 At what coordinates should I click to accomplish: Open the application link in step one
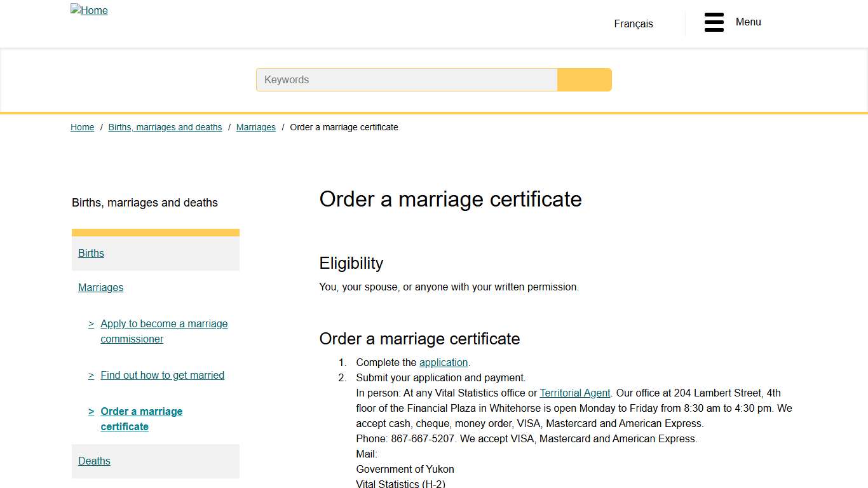pyautogui.click(x=443, y=362)
